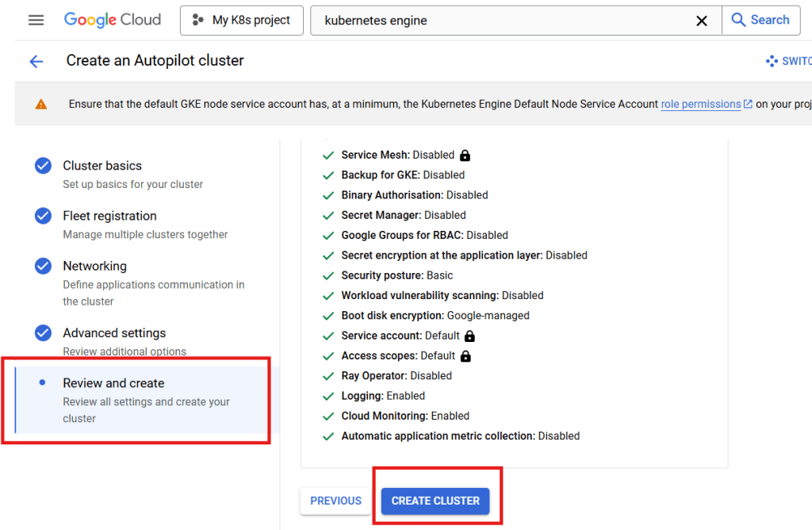This screenshot has width=812, height=530.
Task: Click the Ray Operator: Disabled row
Action: pos(387,376)
